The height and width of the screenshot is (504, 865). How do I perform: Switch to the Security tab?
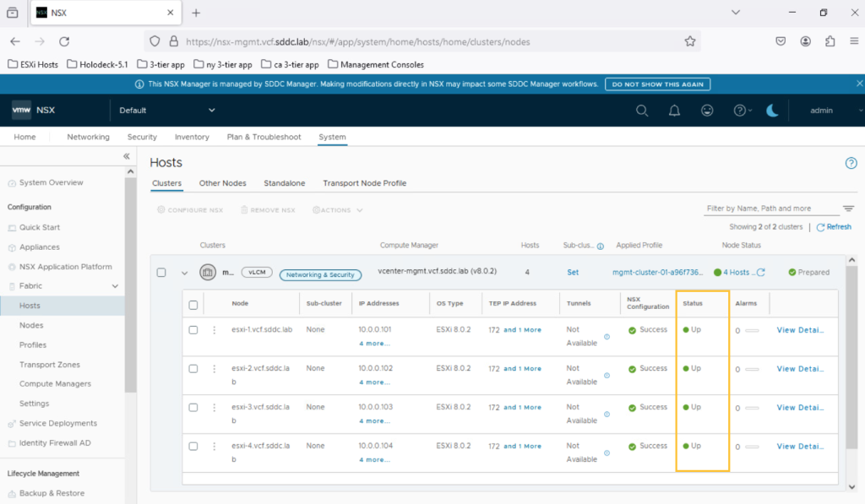click(142, 137)
